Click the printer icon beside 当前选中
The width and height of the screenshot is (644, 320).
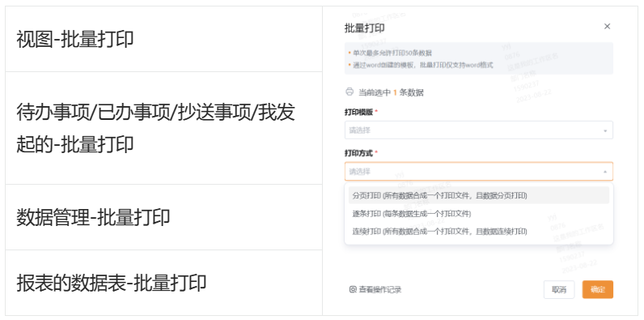350,92
